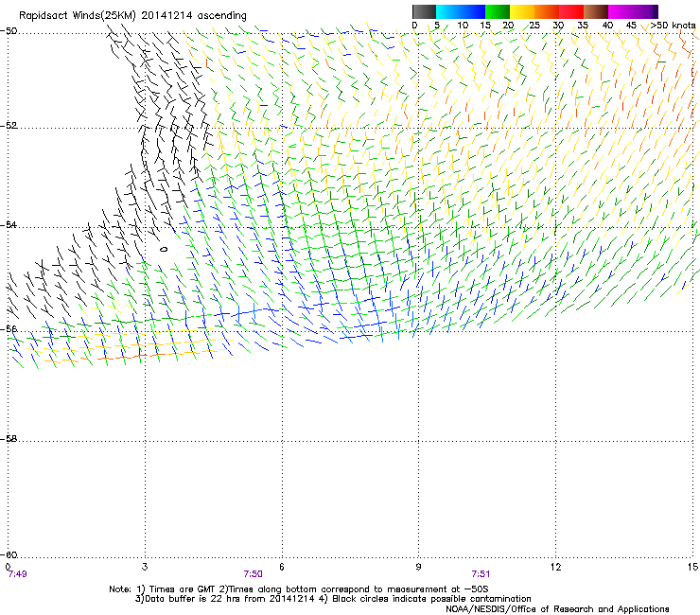700x615 pixels.
Task: Click the -50 latitude axis label
Action: [9, 31]
